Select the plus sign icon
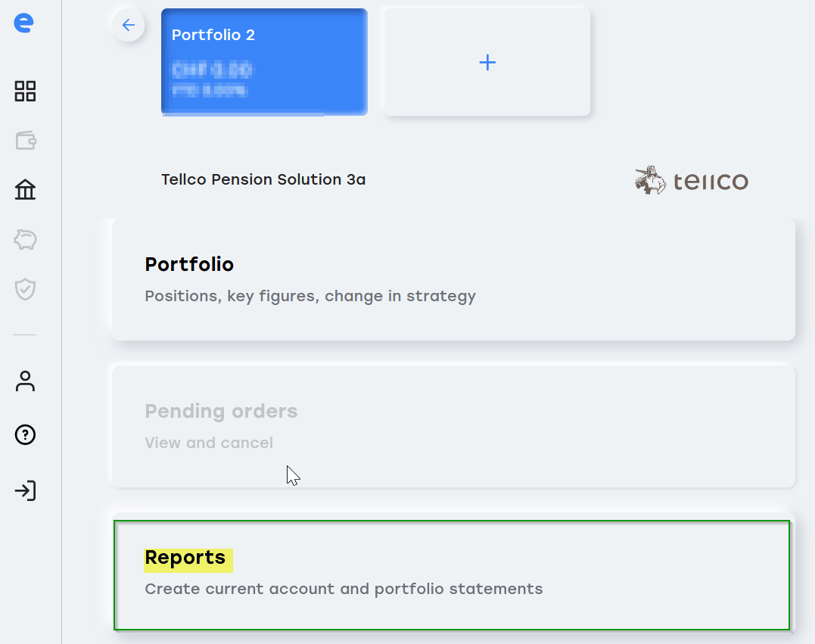Screen dimensions: 815x644 [x=487, y=62]
